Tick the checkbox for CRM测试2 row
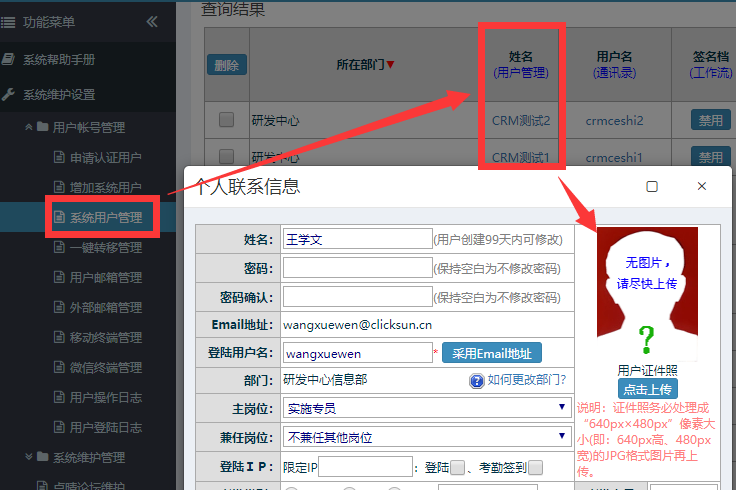The height and width of the screenshot is (490, 736). [x=227, y=120]
